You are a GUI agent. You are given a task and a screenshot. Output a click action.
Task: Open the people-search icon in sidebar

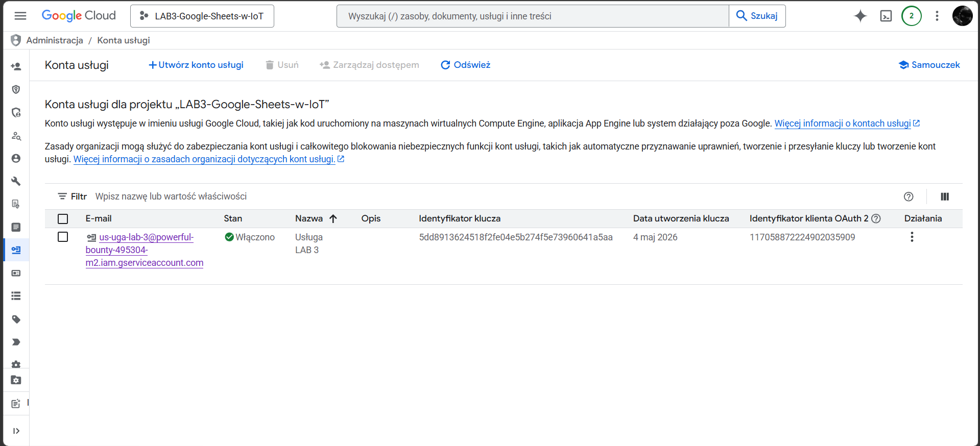pos(16,136)
